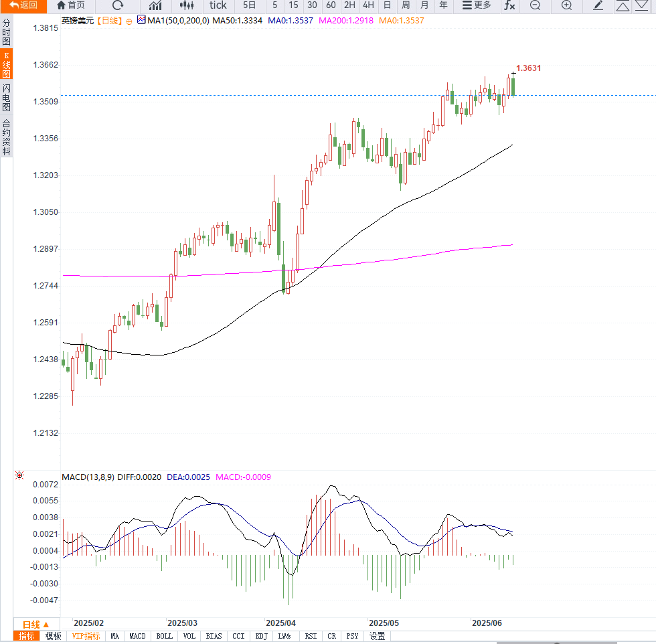This screenshot has width=656, height=644.
Task: Switch to the bar chart style icon
Action: click(x=155, y=5)
